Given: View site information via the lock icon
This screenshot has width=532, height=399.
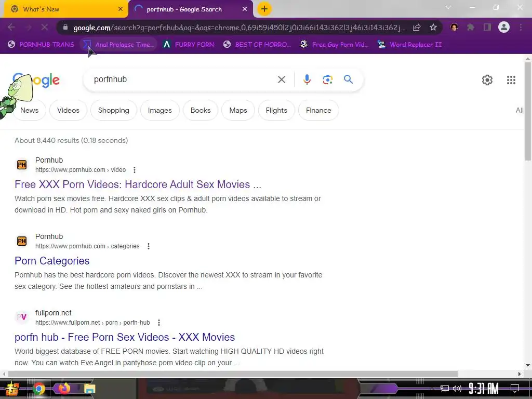Looking at the screenshot, I should [65, 27].
